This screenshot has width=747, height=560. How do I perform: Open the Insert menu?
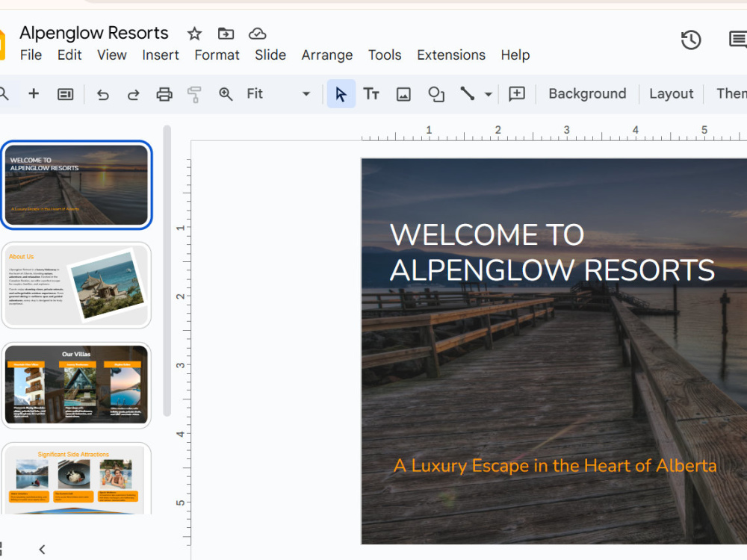[x=161, y=55]
